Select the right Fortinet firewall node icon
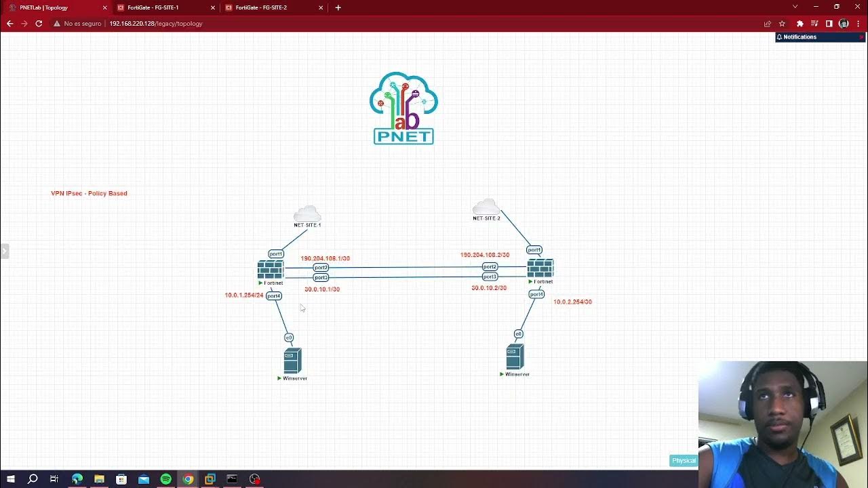868x488 pixels. click(x=540, y=268)
